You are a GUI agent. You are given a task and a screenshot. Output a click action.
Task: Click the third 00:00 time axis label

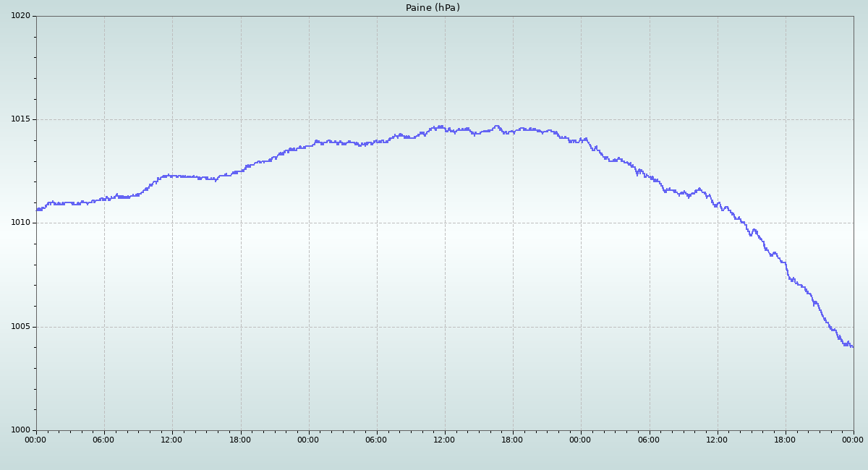pyautogui.click(x=580, y=440)
